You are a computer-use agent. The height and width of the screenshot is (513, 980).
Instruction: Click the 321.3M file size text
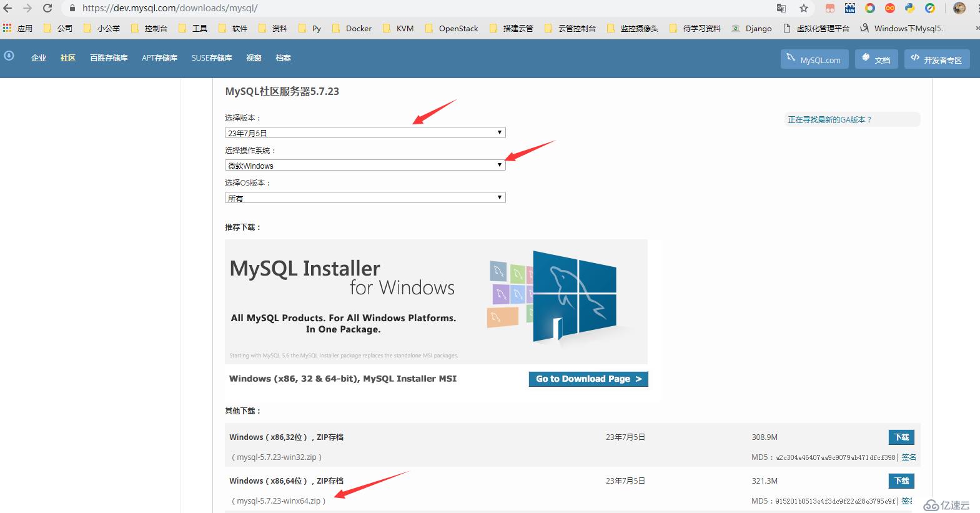pos(765,481)
